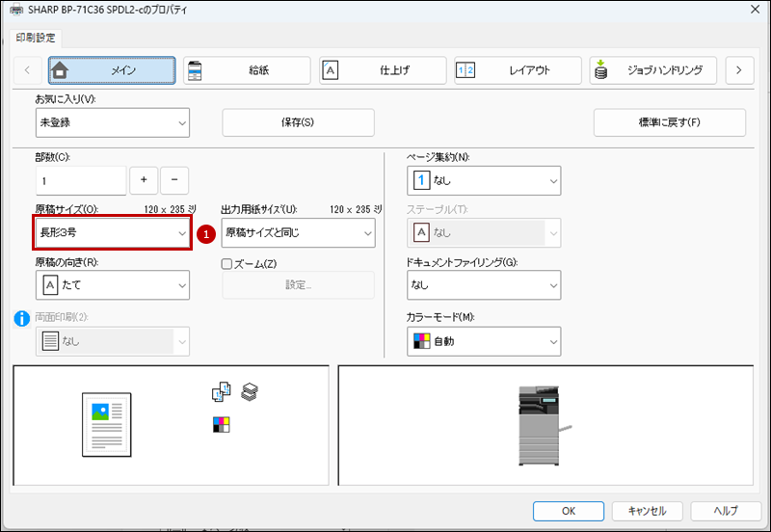Open the 原稿サイズ dropdown showing 長形3号
The height and width of the screenshot is (532, 771).
[113, 232]
